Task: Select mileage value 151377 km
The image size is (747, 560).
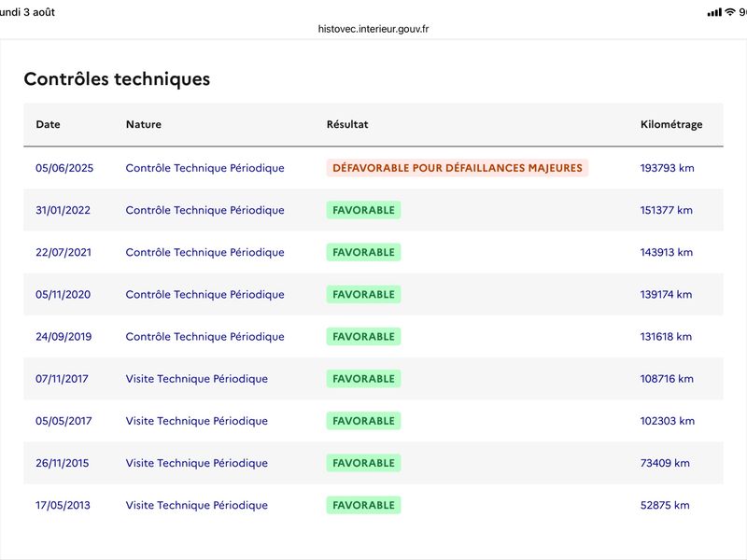Action: (667, 210)
